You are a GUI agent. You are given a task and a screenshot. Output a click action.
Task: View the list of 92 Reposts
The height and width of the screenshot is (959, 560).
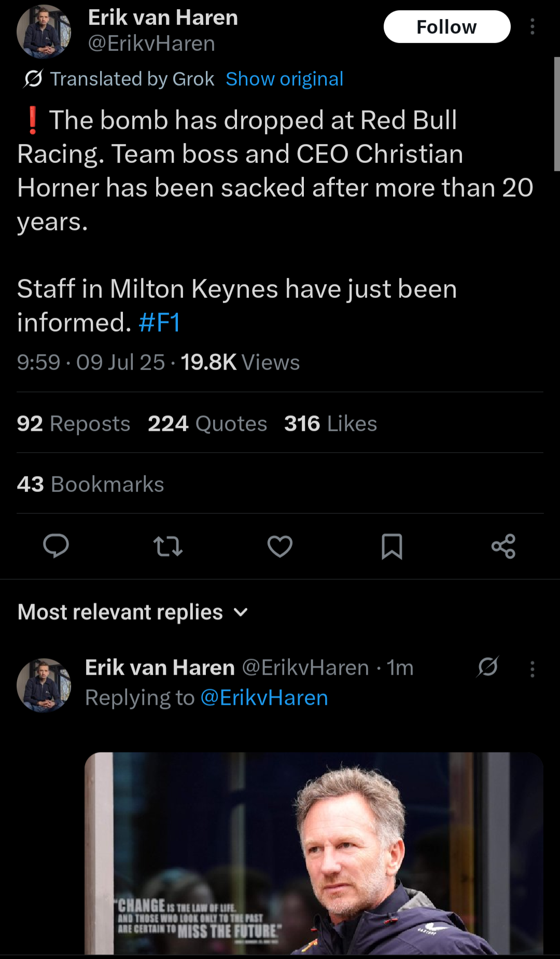[x=73, y=423]
